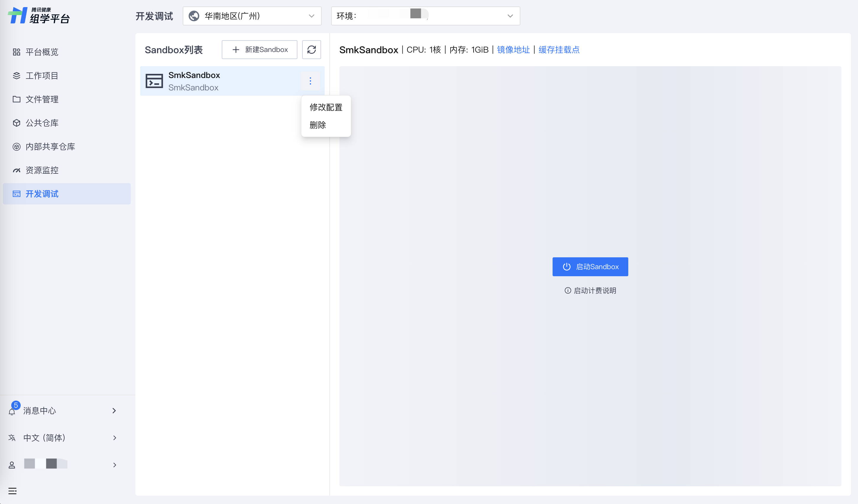
Task: Expand the user account chevron
Action: pyautogui.click(x=114, y=465)
